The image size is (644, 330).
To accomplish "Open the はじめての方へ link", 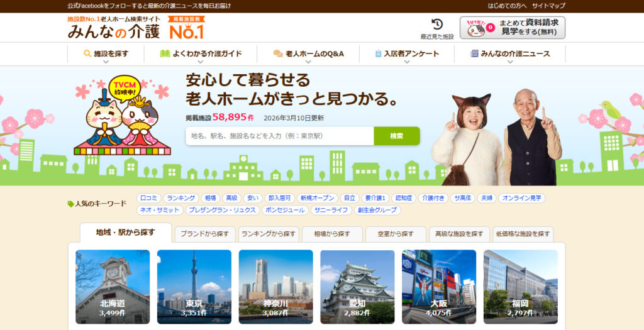I will coord(508,6).
